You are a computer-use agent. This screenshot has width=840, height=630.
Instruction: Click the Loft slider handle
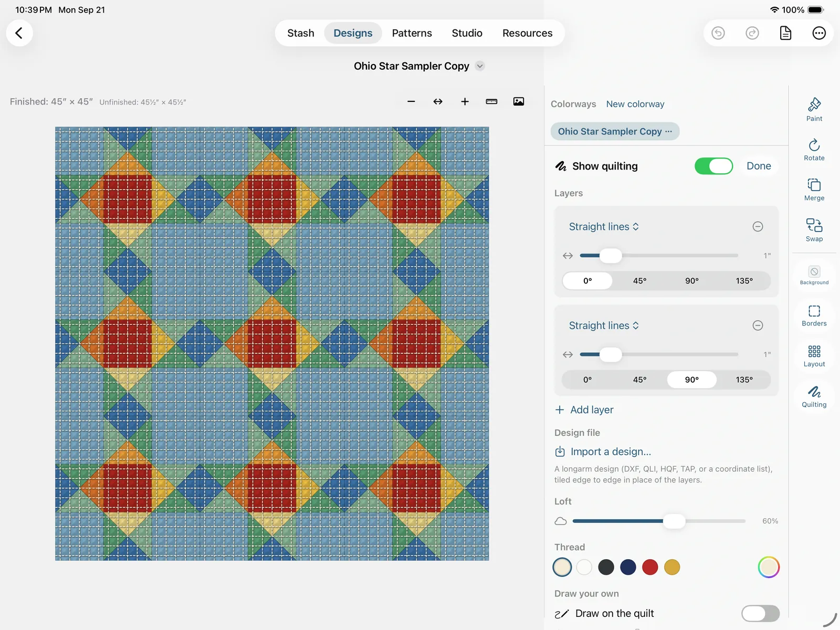(x=674, y=521)
